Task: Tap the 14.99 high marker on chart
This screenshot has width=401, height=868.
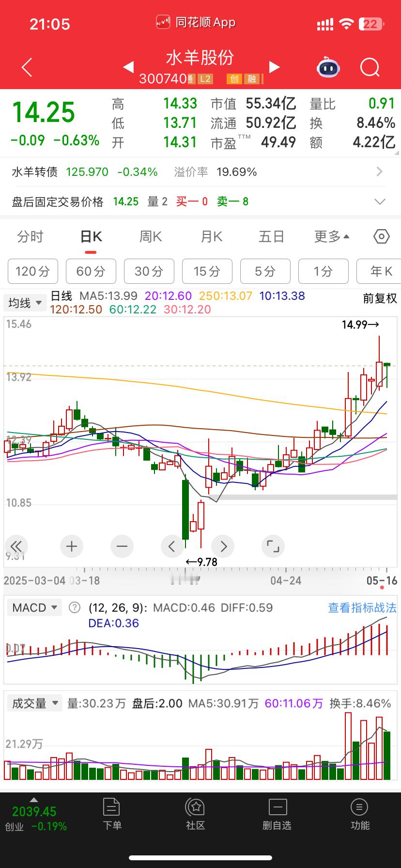Action: coord(360,325)
